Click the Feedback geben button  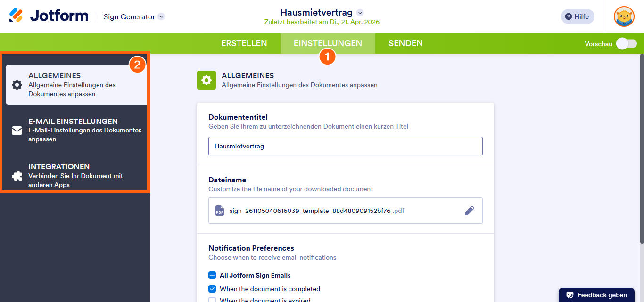click(596, 295)
